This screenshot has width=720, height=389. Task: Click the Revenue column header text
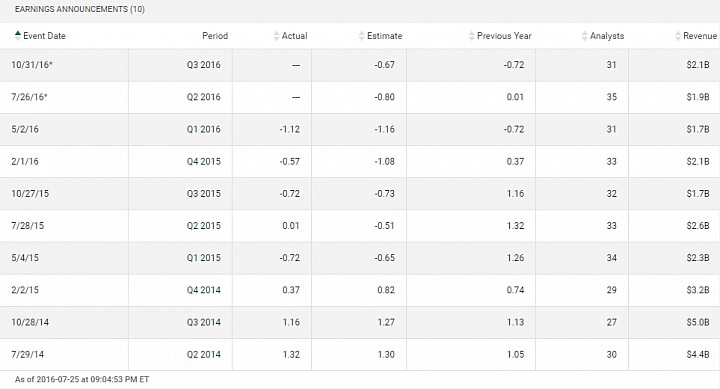pos(700,36)
